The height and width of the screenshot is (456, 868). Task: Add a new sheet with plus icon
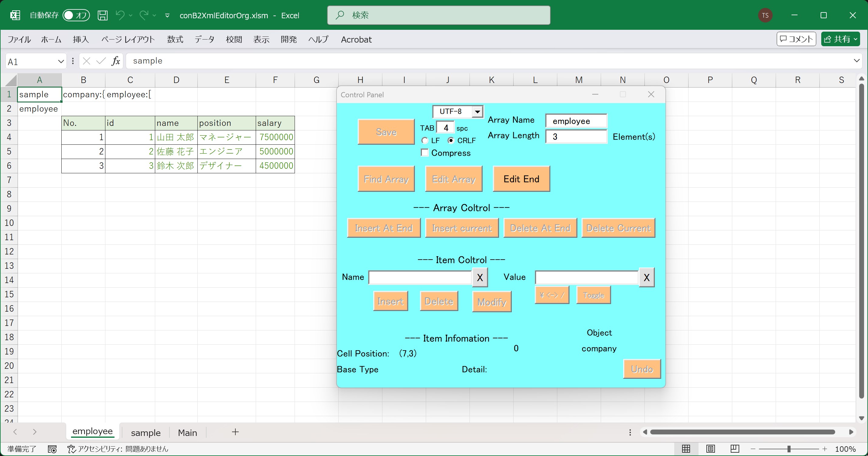pos(235,432)
